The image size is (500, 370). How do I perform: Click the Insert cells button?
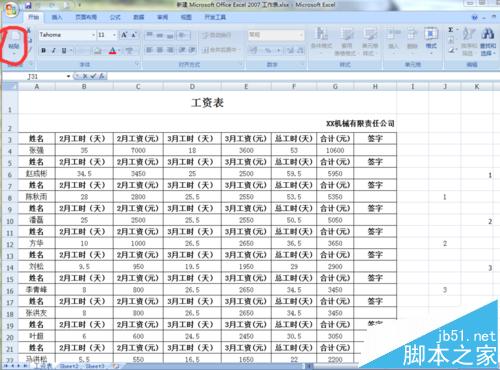click(394, 40)
